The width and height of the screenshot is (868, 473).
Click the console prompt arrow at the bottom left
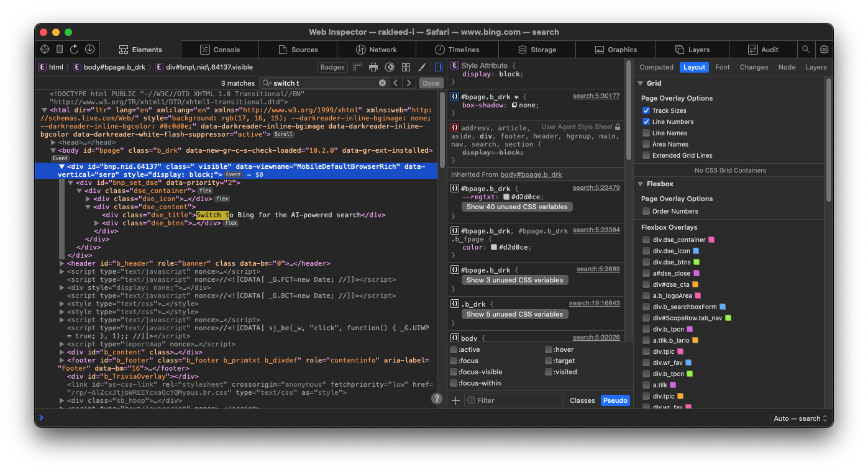point(41,418)
